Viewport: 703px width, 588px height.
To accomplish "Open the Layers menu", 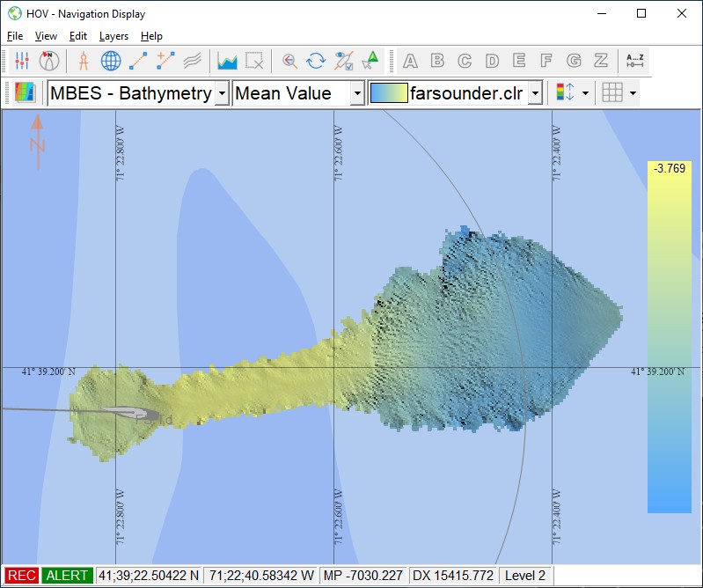I will [x=114, y=36].
